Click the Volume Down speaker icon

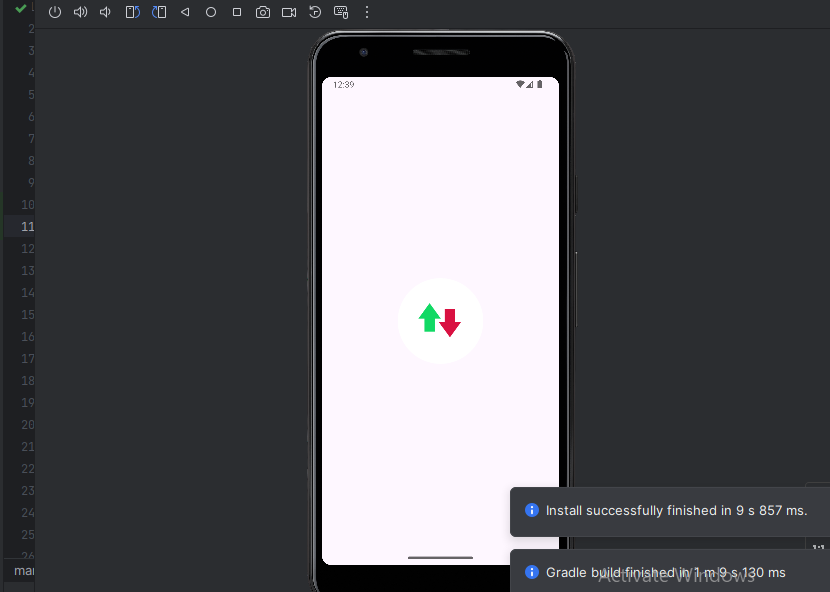click(106, 13)
